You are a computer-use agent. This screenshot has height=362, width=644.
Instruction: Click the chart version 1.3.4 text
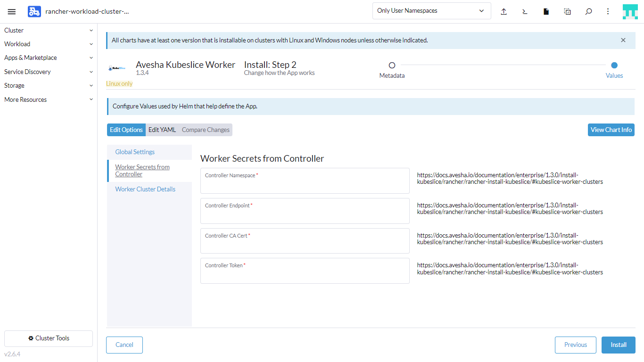(142, 73)
